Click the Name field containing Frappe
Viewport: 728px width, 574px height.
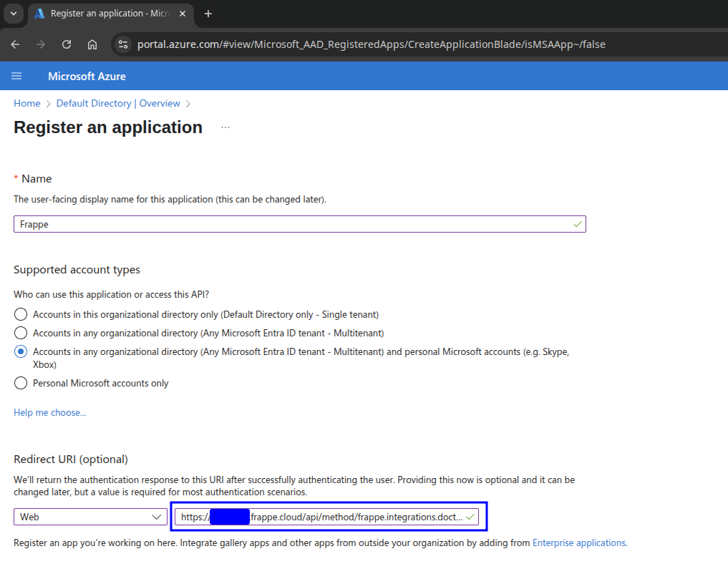(293, 224)
